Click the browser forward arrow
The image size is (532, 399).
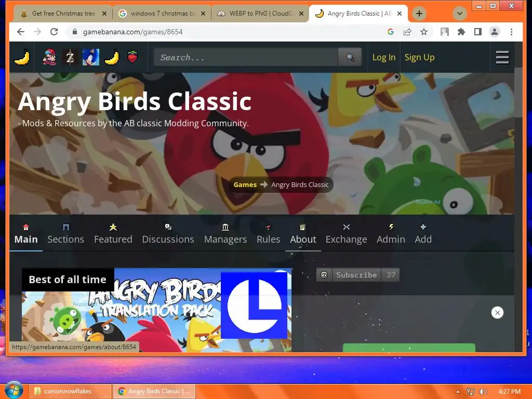pyautogui.click(x=37, y=32)
